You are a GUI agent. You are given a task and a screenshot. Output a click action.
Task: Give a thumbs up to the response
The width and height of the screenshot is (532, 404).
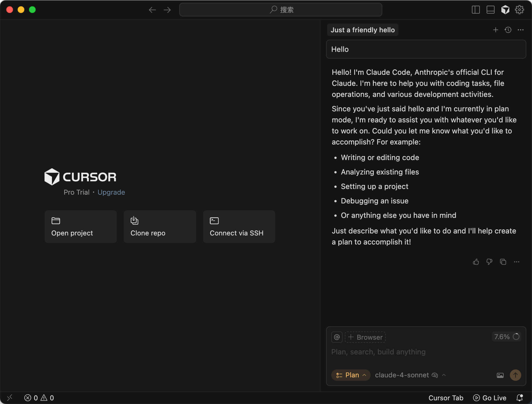(476, 262)
